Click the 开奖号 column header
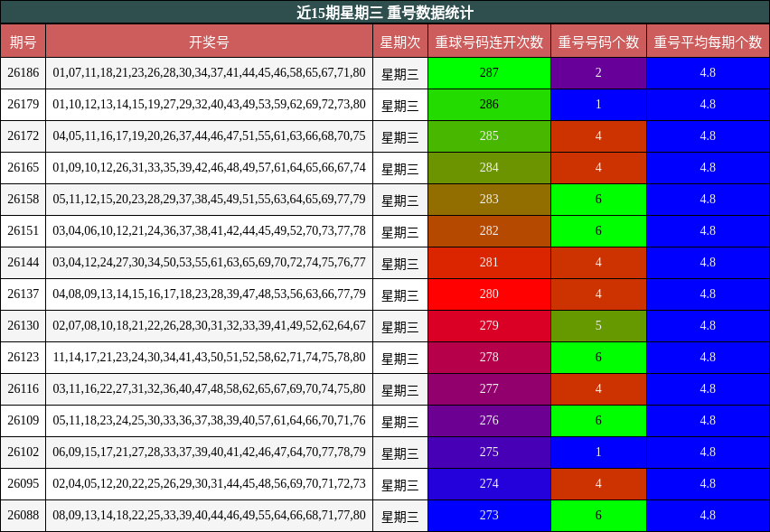This screenshot has height=532, width=770. pyautogui.click(x=209, y=42)
